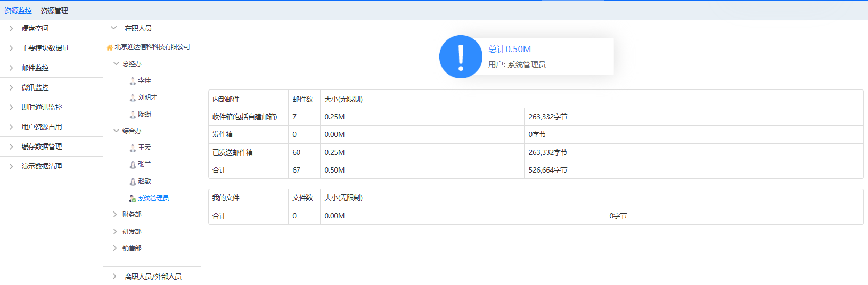Viewport: 868px width, 285px height.
Task: Collapse the 综合办 department node
Action: click(116, 131)
